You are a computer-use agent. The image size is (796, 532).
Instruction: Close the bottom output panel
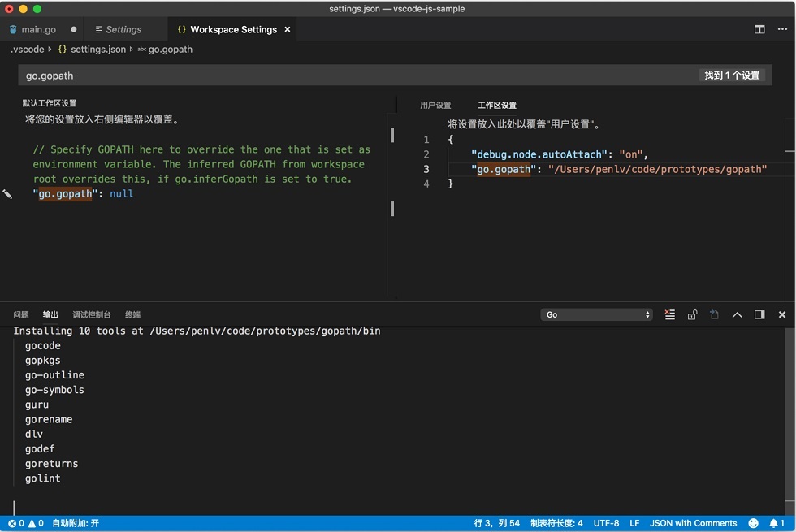(781, 315)
